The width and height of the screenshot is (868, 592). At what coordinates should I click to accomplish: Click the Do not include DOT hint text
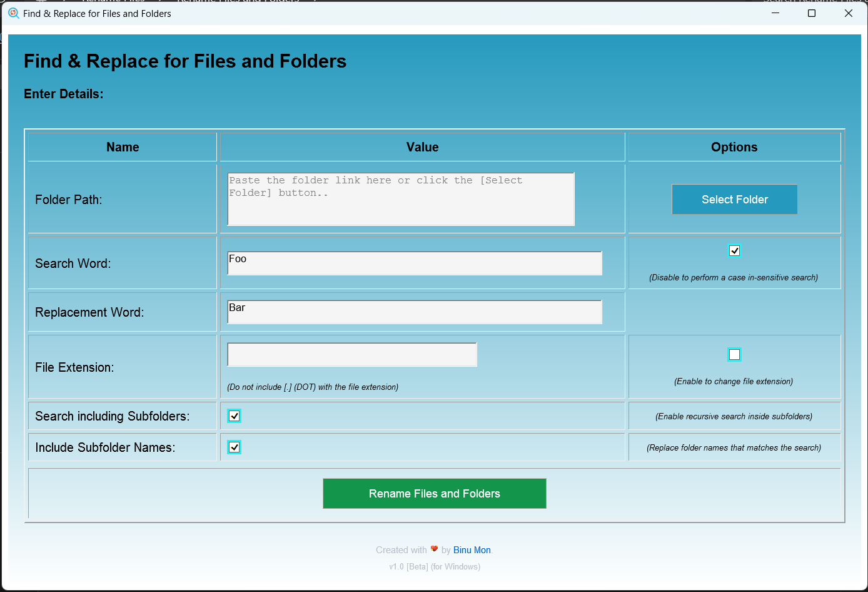(313, 387)
